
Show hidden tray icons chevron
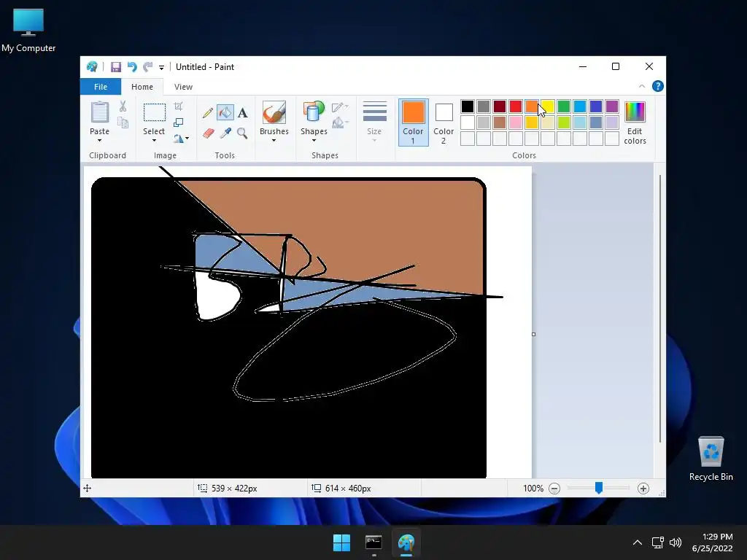pos(638,542)
